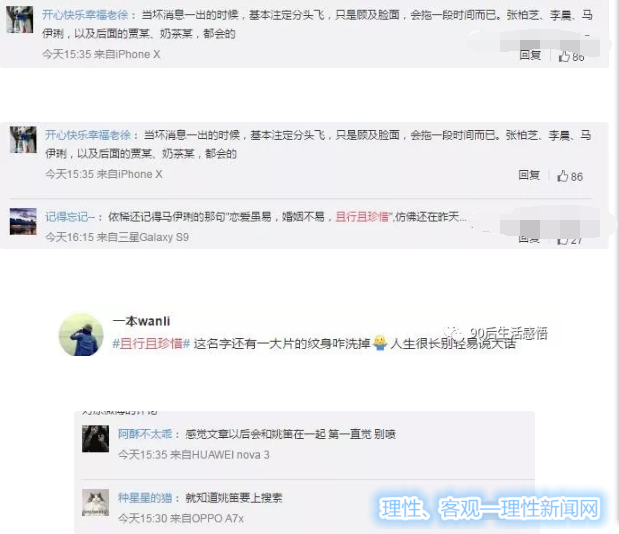Open profile picture of 一本wanli
The height and width of the screenshot is (534, 619).
(81, 335)
